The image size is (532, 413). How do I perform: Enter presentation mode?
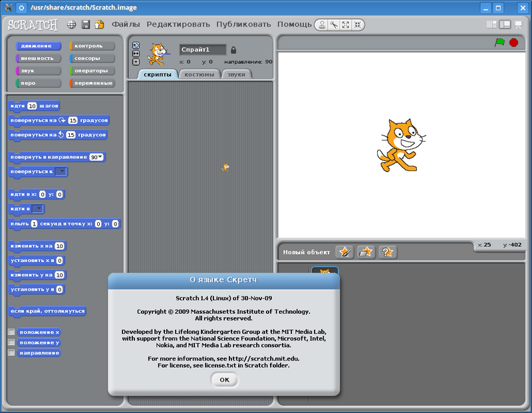pyautogui.click(x=519, y=25)
